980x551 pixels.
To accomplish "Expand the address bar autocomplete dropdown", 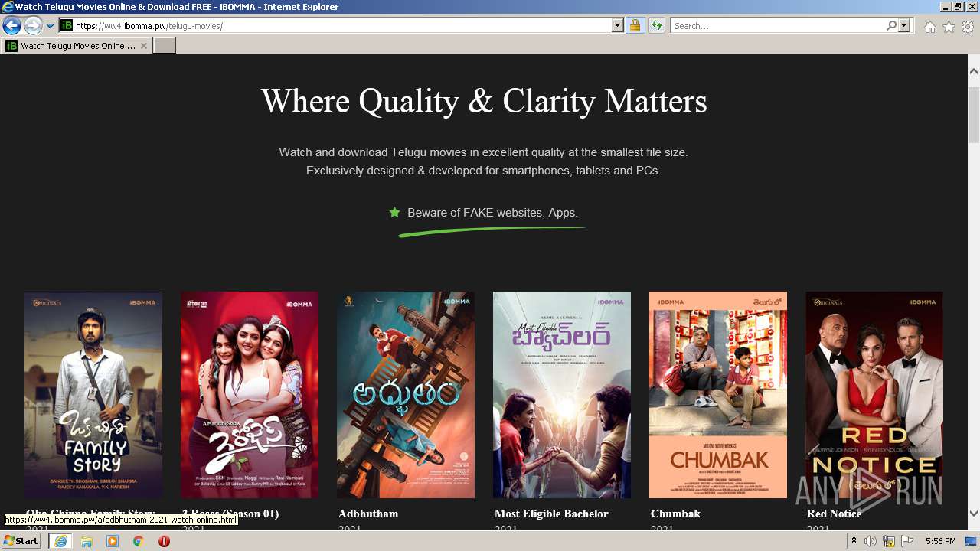I will (x=618, y=26).
